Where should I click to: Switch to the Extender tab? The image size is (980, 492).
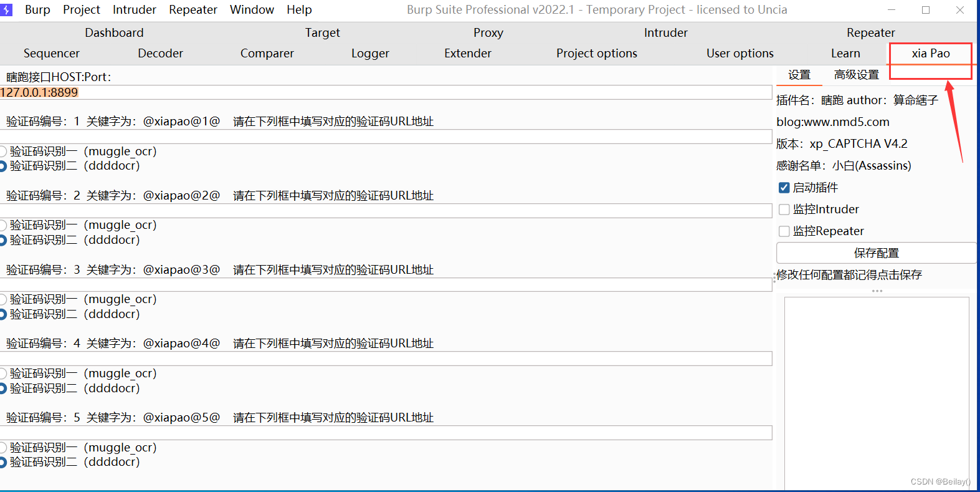pyautogui.click(x=468, y=53)
